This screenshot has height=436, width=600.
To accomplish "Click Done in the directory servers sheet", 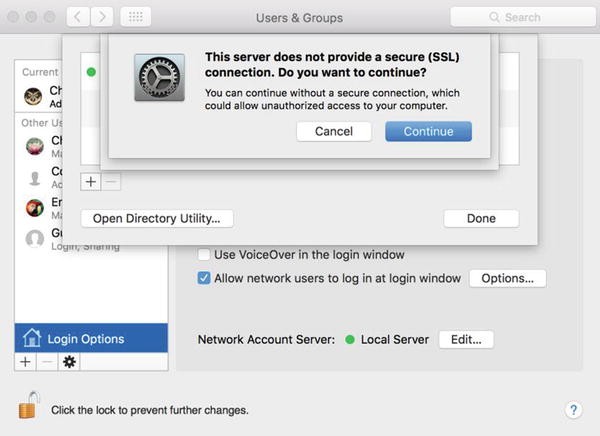I will coord(481,218).
